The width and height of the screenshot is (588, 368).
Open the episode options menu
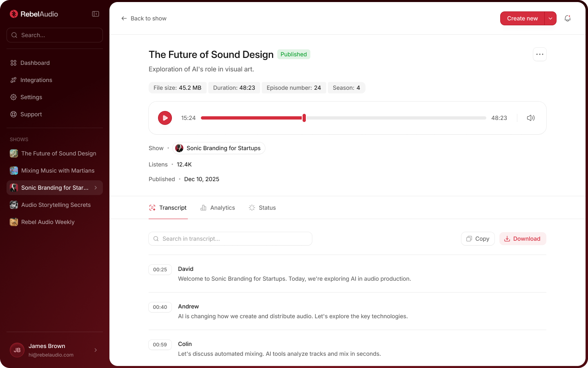click(539, 54)
